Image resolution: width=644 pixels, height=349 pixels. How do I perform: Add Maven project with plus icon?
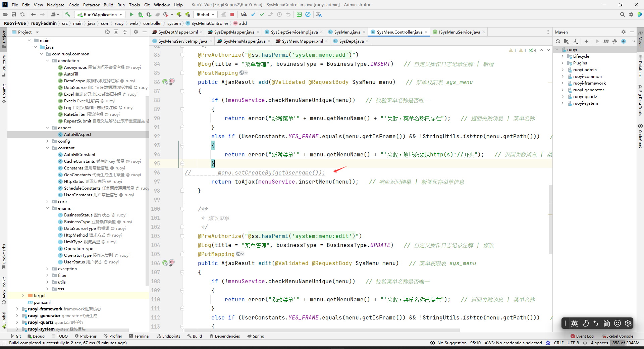click(586, 41)
